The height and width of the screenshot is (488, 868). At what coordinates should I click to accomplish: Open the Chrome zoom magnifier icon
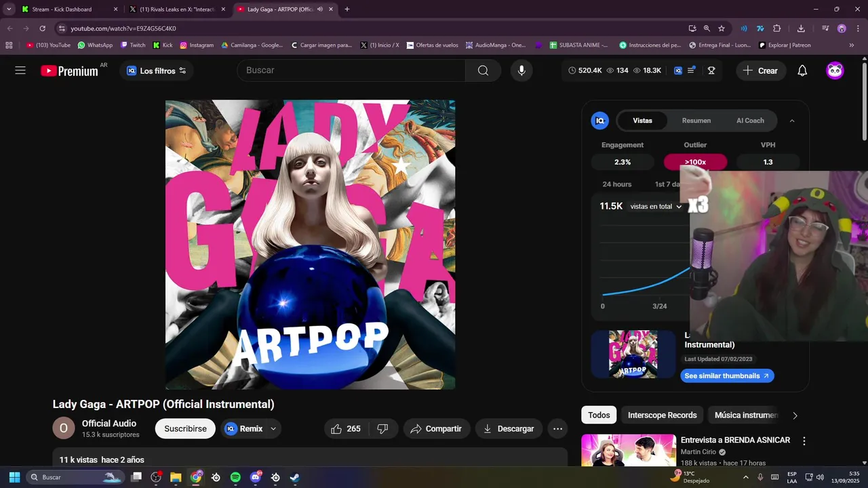(707, 28)
